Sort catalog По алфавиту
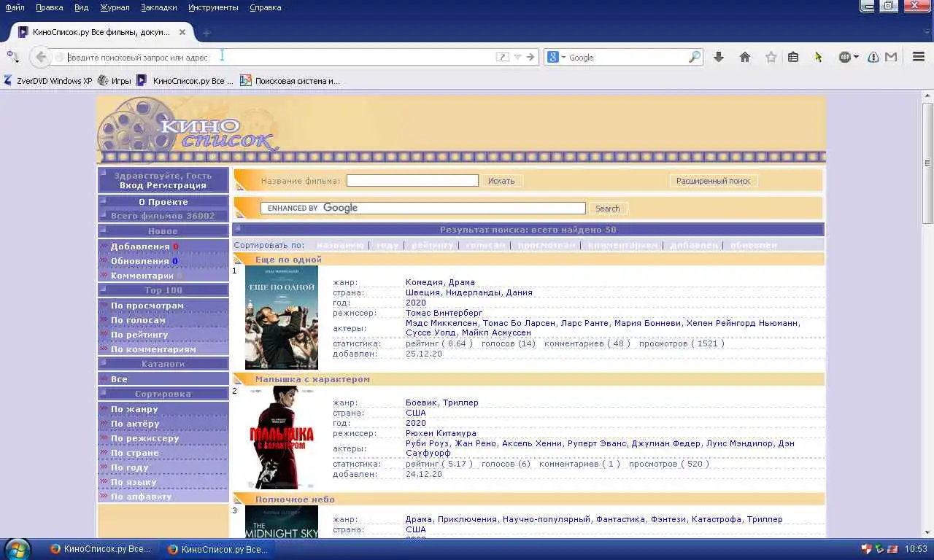Image resolution: width=934 pixels, height=560 pixels. pyautogui.click(x=142, y=497)
